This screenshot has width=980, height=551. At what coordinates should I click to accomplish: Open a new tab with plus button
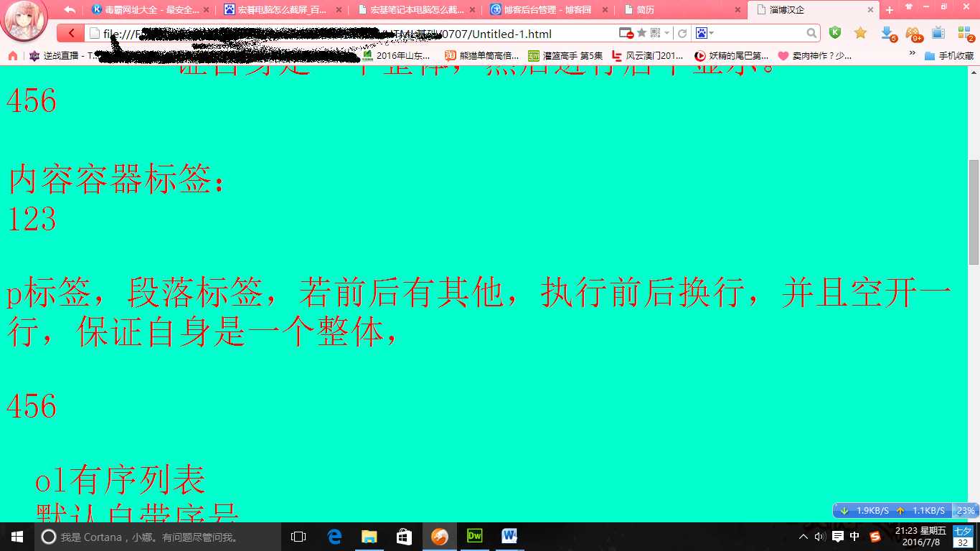pyautogui.click(x=889, y=10)
